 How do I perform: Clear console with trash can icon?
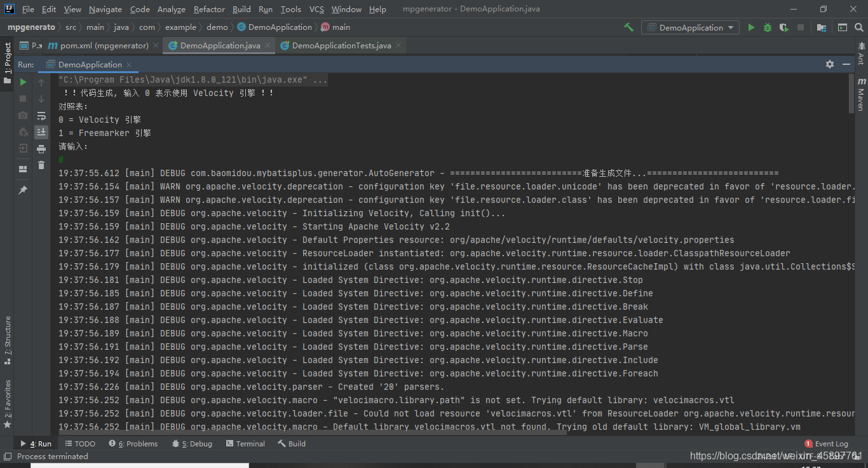point(41,165)
